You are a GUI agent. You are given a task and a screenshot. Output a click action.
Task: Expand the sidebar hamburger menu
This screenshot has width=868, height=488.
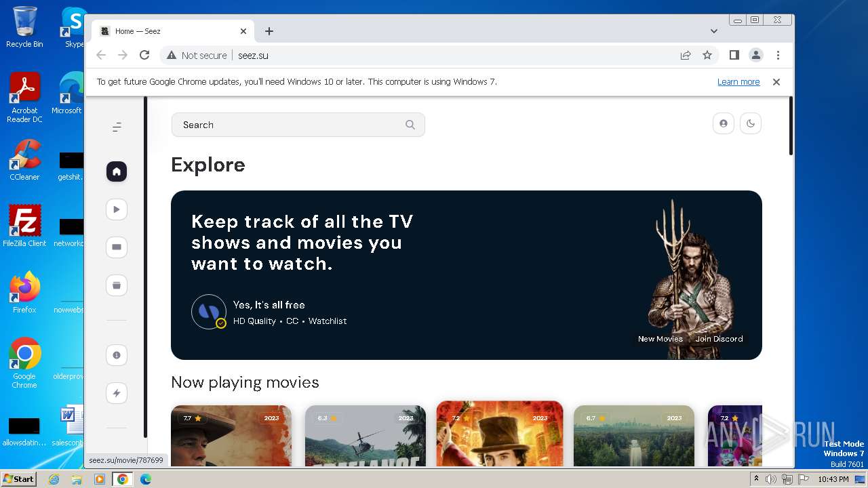117,127
